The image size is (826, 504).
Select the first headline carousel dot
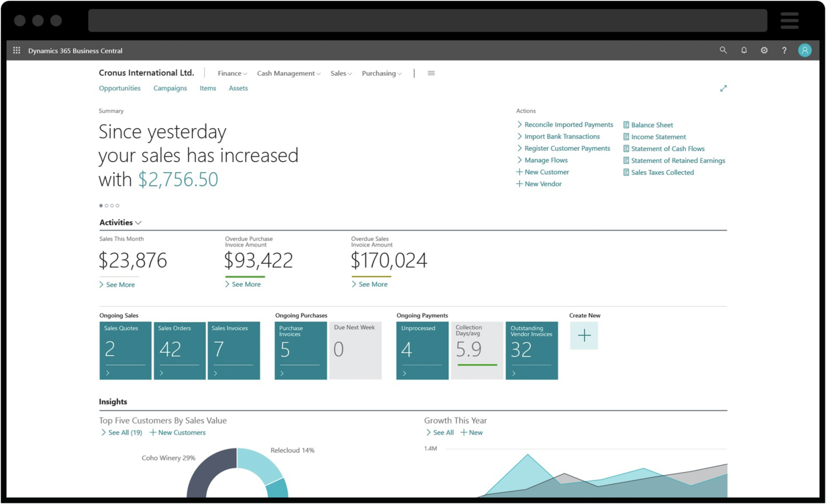(101, 206)
